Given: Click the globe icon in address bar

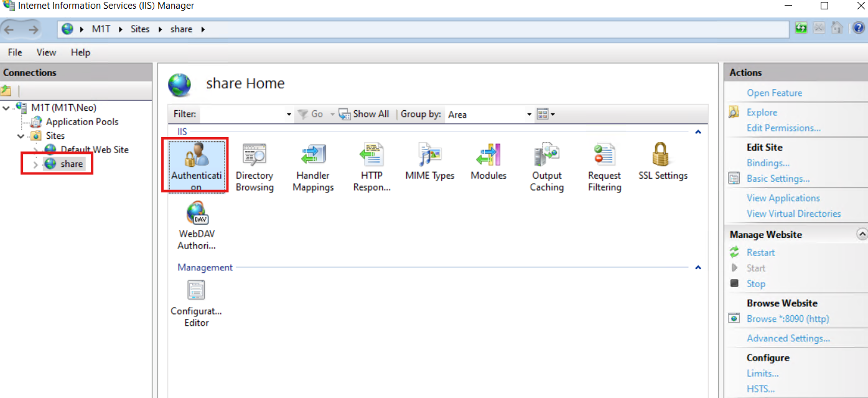Looking at the screenshot, I should point(67,29).
